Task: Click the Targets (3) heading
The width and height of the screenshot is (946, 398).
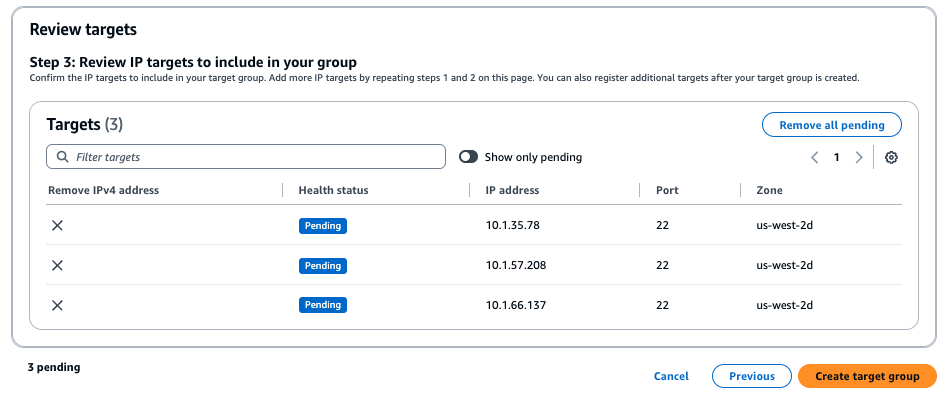Action: pos(84,125)
